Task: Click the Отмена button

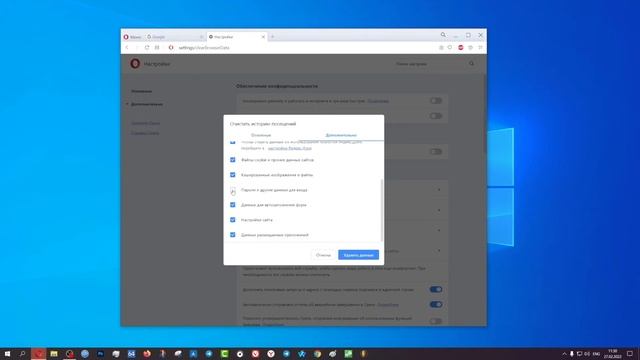Action: (x=323, y=255)
